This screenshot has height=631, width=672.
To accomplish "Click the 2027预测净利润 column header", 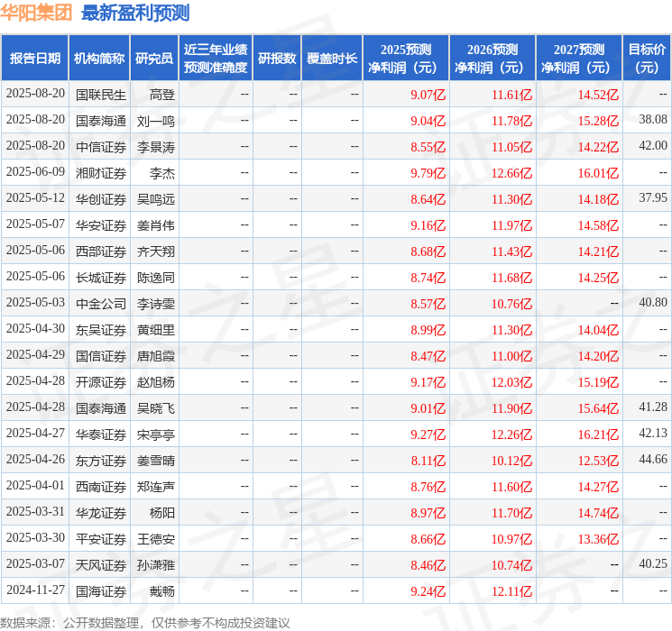I will pos(578,59).
